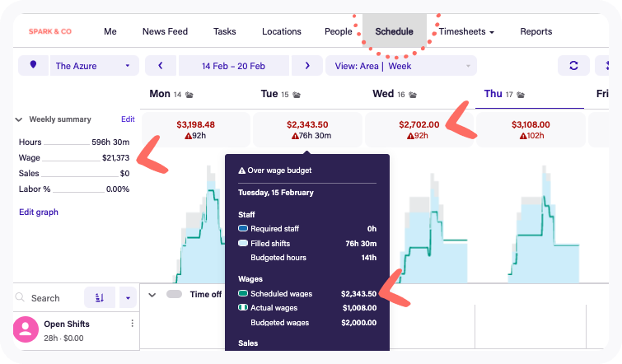Click the Open Shifts avatar icon
622x364 pixels.
click(26, 329)
